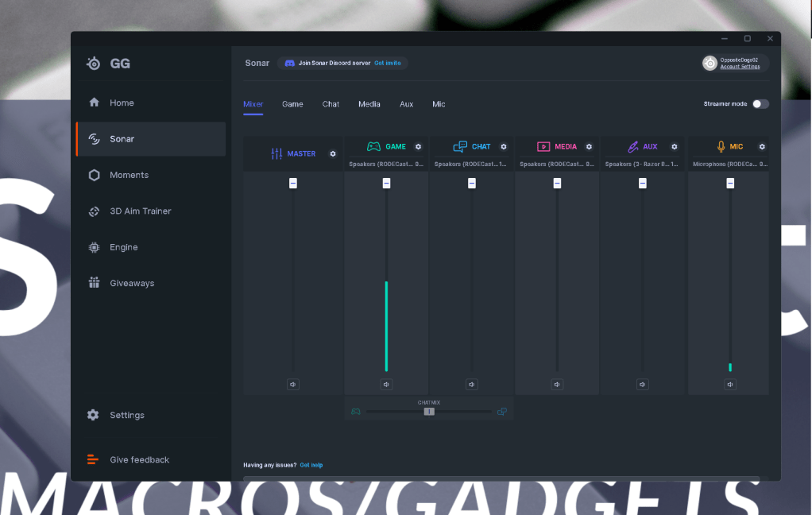Click the Give feedback lines icon
The height and width of the screenshot is (515, 812).
[93, 459]
